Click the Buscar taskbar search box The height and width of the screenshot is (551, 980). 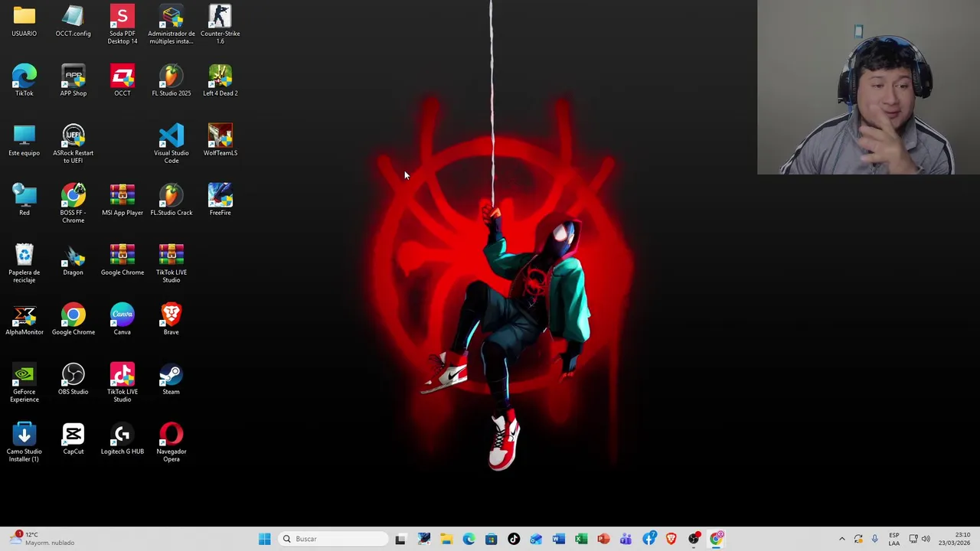(x=334, y=539)
